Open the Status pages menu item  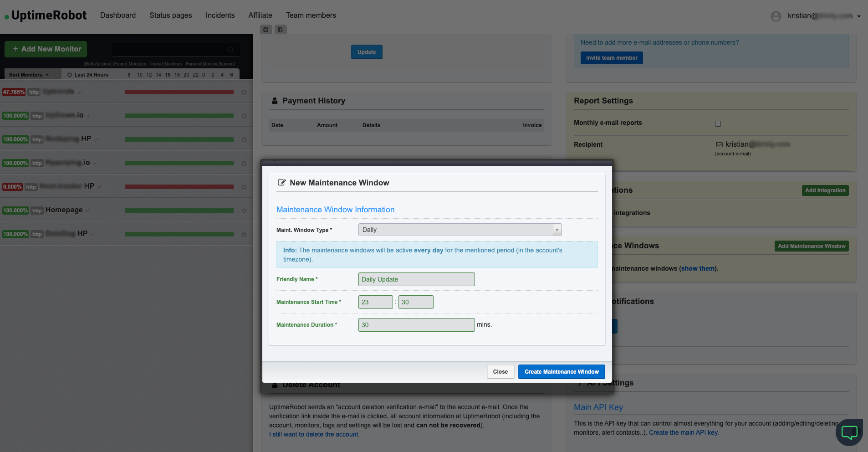point(171,15)
